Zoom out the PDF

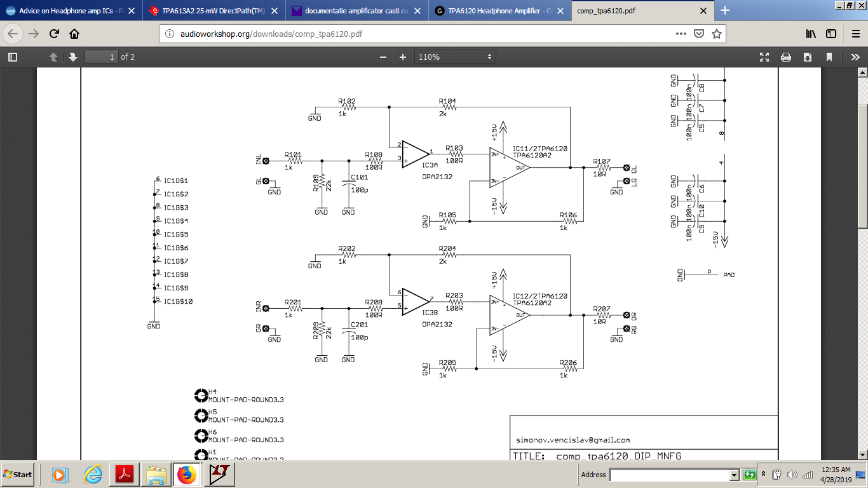click(383, 57)
